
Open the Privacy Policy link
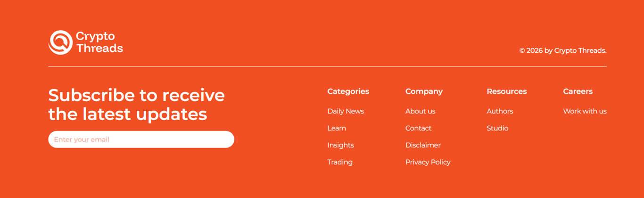click(428, 162)
